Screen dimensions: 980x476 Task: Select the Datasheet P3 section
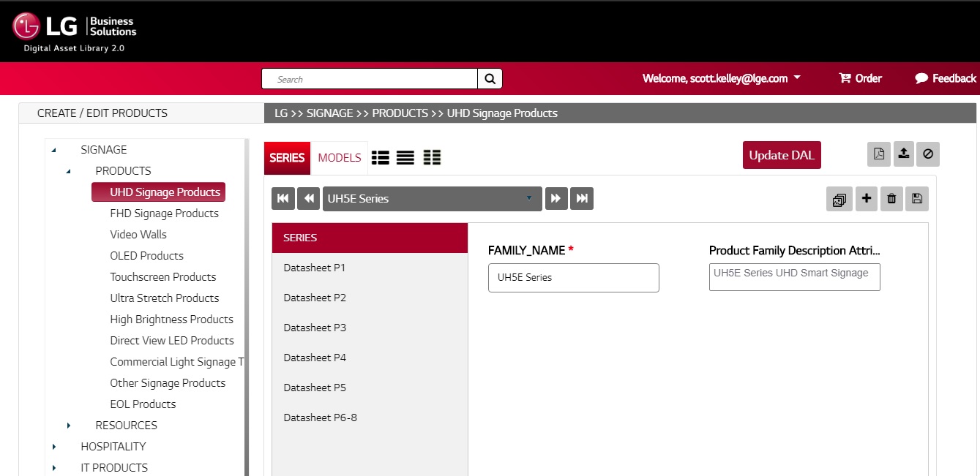point(315,328)
